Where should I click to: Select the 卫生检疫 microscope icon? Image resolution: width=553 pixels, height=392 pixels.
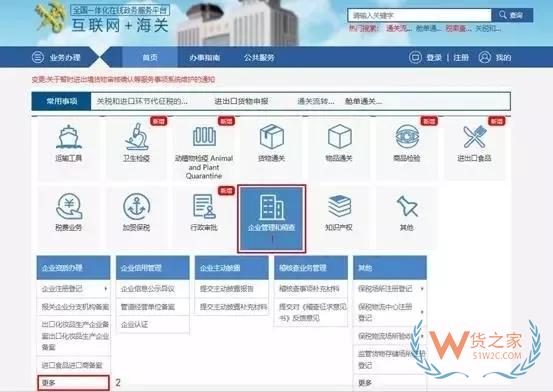click(137, 137)
